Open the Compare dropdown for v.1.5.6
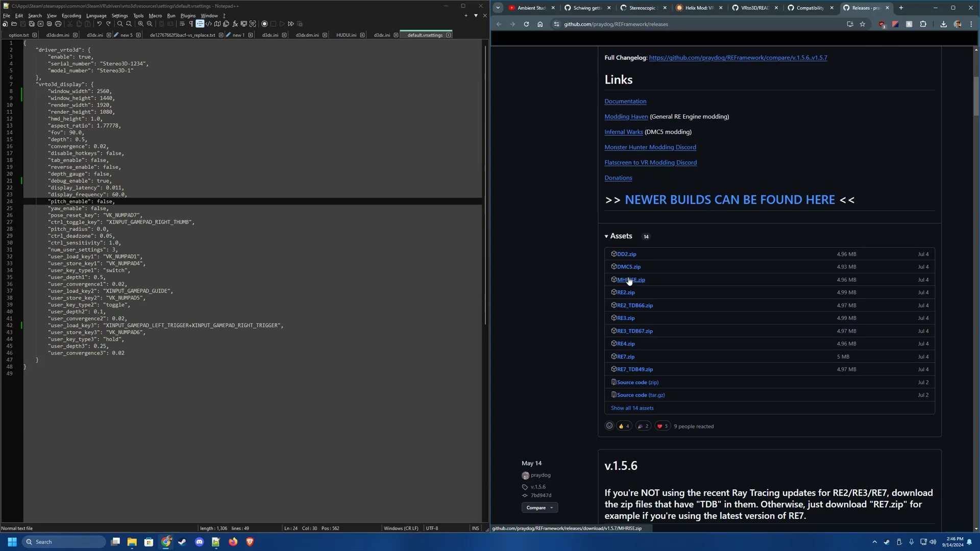Viewport: 980px width, 551px height. (540, 508)
